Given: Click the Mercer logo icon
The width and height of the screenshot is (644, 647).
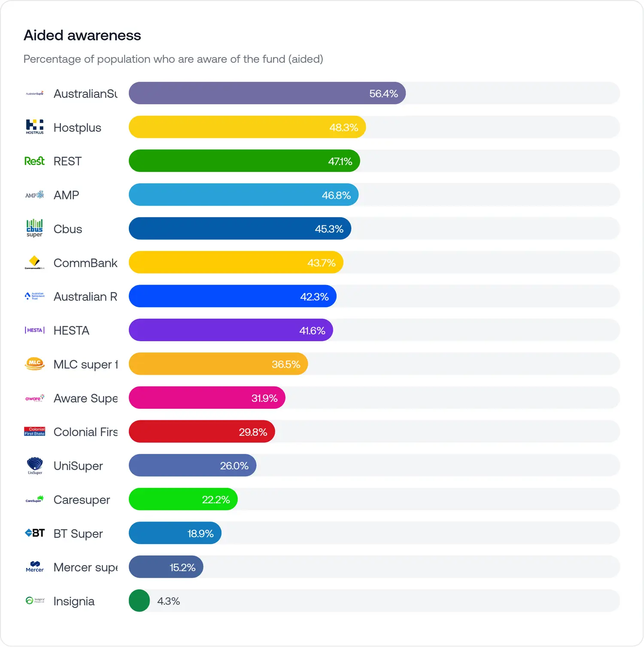Looking at the screenshot, I should coord(34,567).
